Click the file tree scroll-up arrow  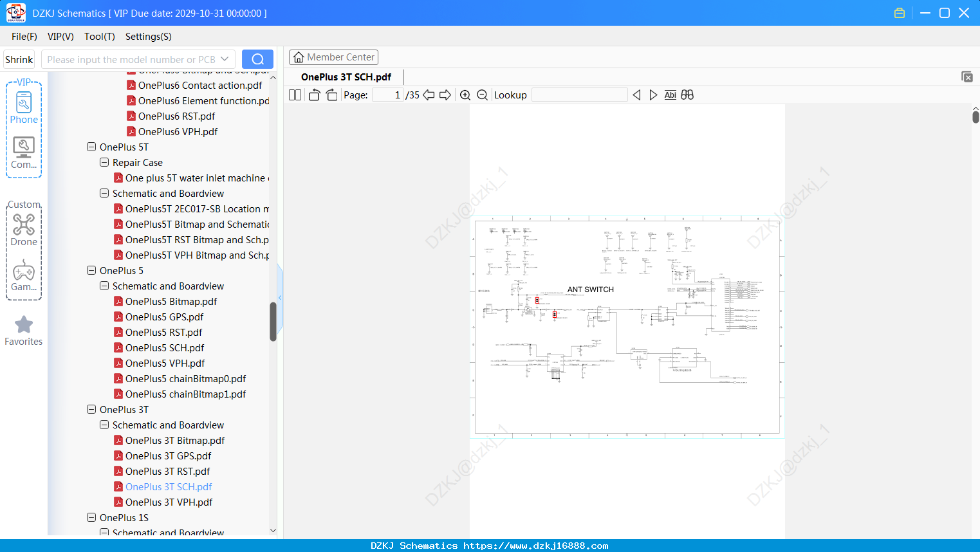coord(273,77)
